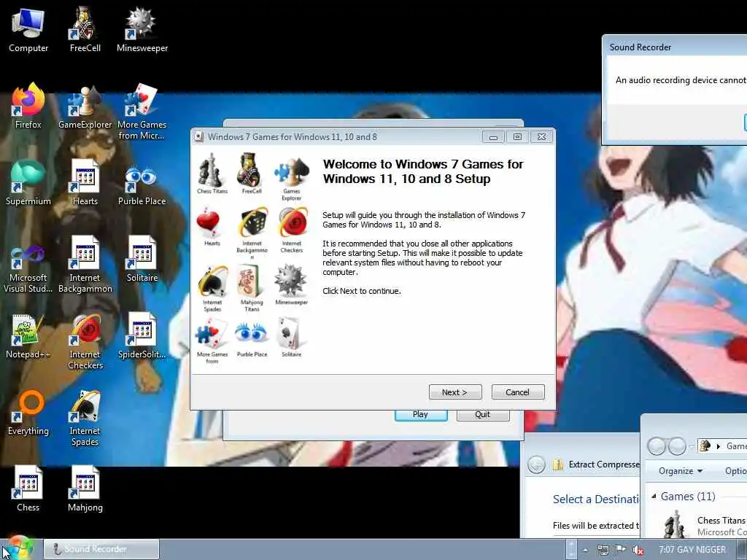Click the Minesweeper icon in setup dialog
The image size is (747, 560).
coord(292,285)
